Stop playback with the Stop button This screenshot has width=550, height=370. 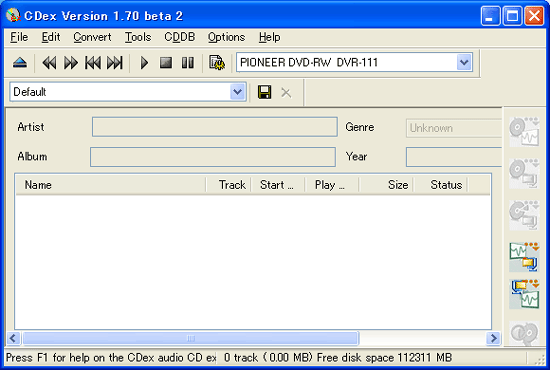point(166,63)
